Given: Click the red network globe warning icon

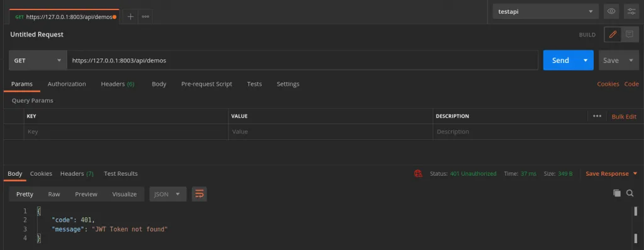Looking at the screenshot, I should (418, 174).
